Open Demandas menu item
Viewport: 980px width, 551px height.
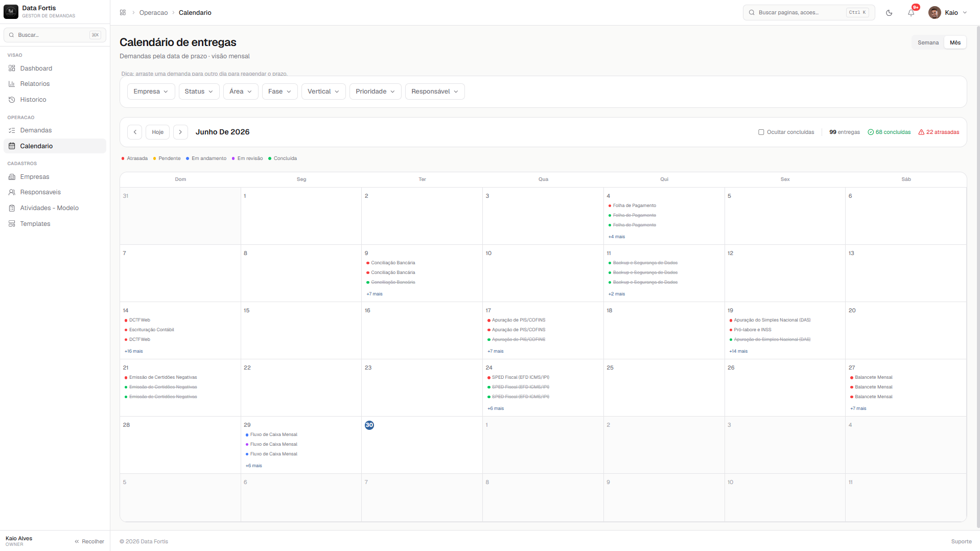55,130
